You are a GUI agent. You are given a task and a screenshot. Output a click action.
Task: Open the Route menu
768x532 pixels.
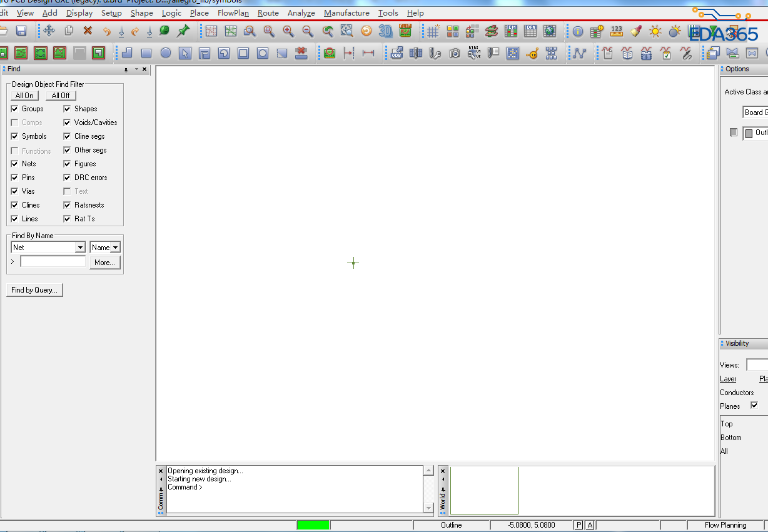[268, 13]
